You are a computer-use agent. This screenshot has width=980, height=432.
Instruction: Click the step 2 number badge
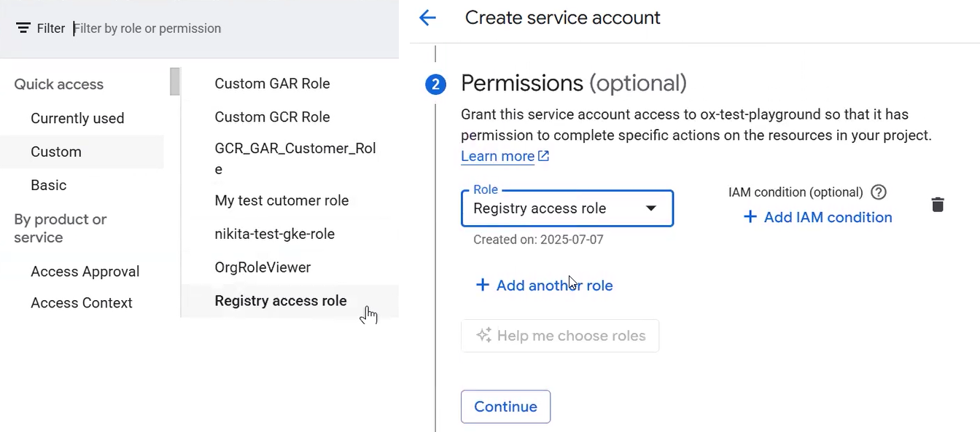click(x=435, y=85)
